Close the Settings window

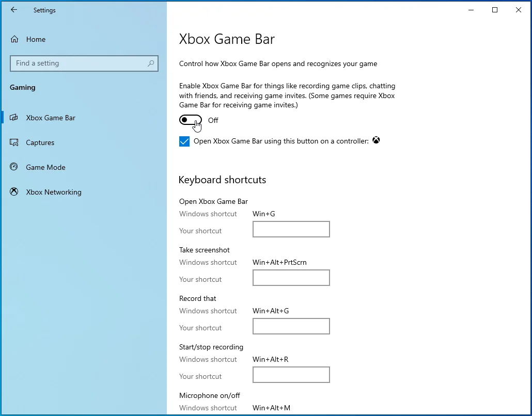click(x=519, y=10)
